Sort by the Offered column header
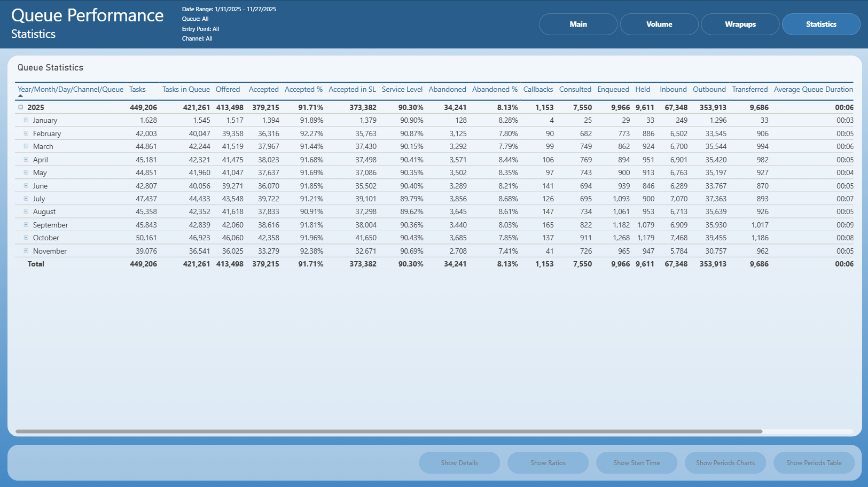 click(x=228, y=89)
